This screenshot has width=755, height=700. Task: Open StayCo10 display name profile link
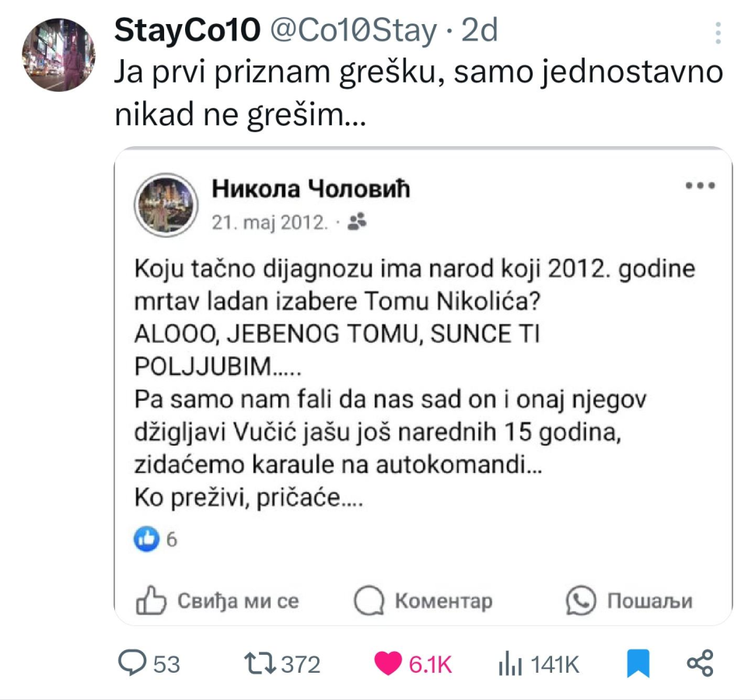click(187, 31)
